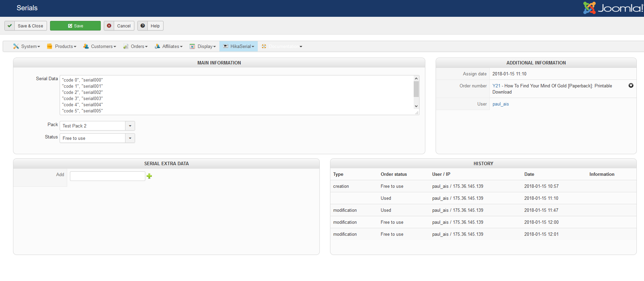644x281 pixels.
Task: Click the User / IP column header
Action: [x=441, y=174]
